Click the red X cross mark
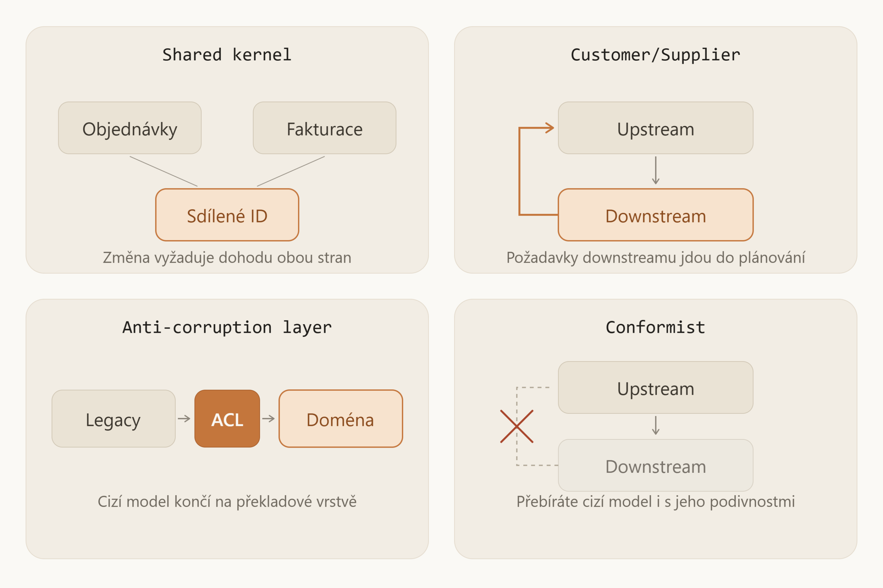 [x=517, y=426]
